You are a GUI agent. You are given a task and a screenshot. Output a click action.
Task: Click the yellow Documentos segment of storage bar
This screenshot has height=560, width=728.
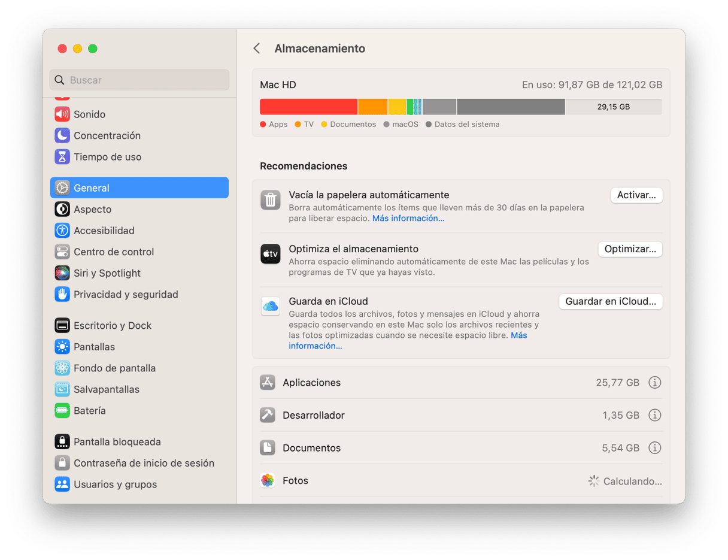tap(398, 107)
